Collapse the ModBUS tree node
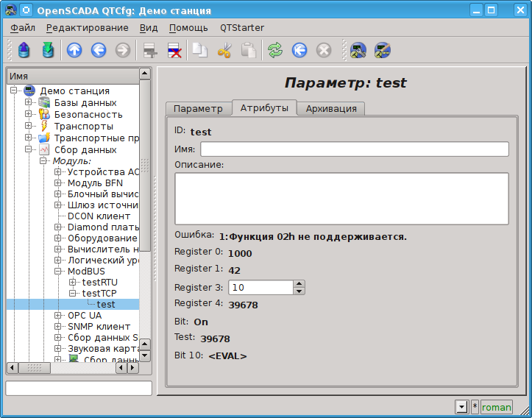 [58, 271]
